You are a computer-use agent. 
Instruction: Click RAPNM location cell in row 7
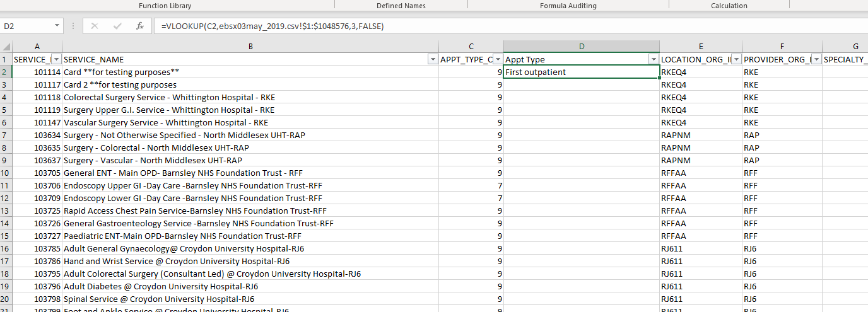tap(701, 135)
